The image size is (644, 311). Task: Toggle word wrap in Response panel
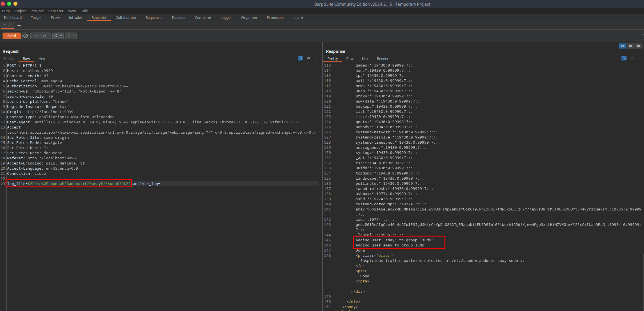coord(624,58)
